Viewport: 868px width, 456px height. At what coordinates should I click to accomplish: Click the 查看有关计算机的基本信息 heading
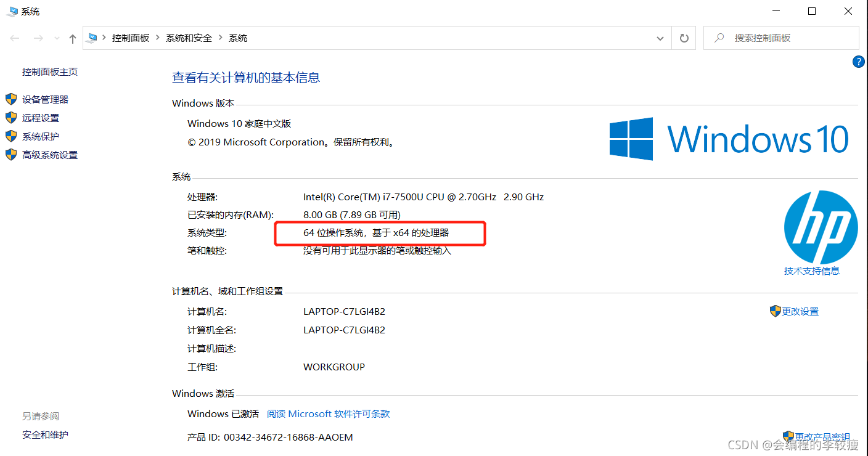[x=246, y=78]
